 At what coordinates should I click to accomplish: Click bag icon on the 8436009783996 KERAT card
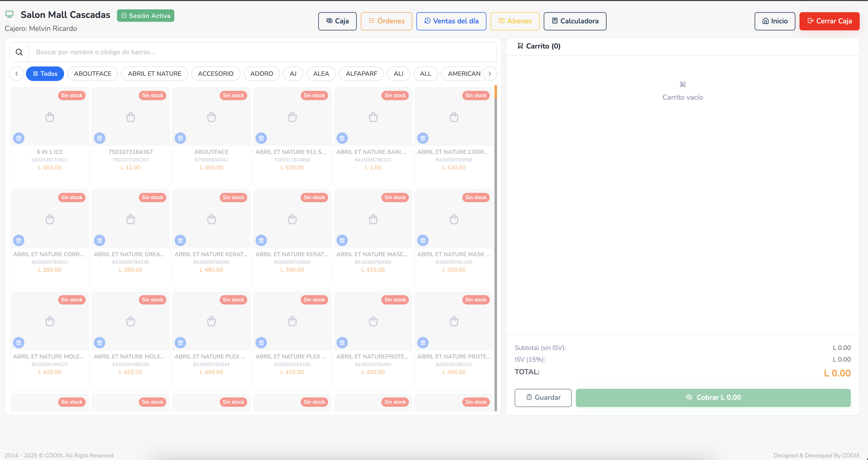292,219
